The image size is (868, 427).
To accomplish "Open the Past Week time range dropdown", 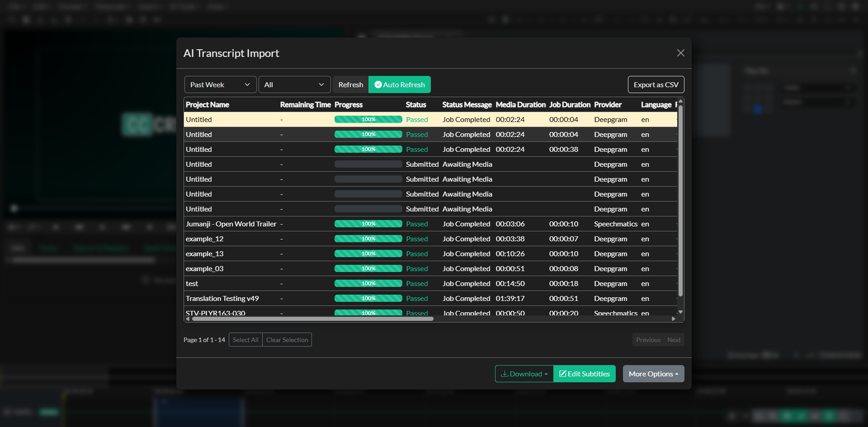I will tap(220, 84).
